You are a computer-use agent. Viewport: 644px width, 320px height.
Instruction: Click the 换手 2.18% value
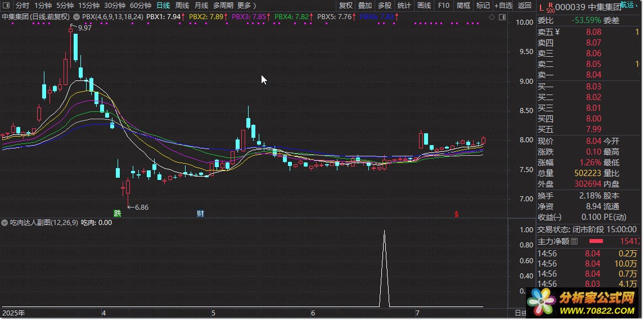pyautogui.click(x=590, y=196)
